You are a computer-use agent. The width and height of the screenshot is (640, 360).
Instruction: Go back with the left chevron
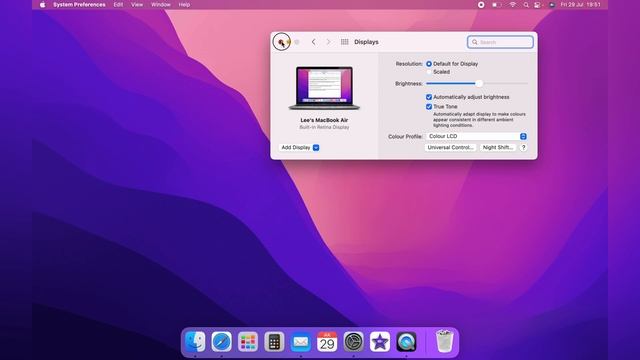coord(313,42)
